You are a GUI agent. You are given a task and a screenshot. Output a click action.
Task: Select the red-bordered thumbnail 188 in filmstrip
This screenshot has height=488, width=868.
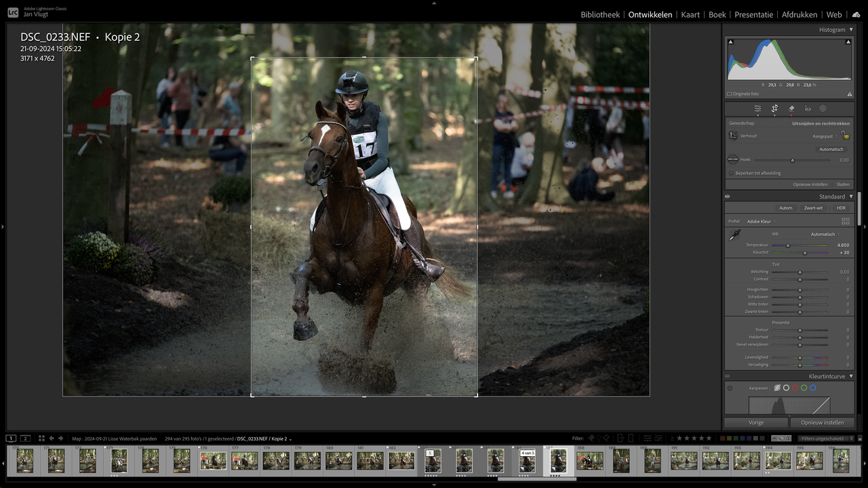(x=590, y=460)
